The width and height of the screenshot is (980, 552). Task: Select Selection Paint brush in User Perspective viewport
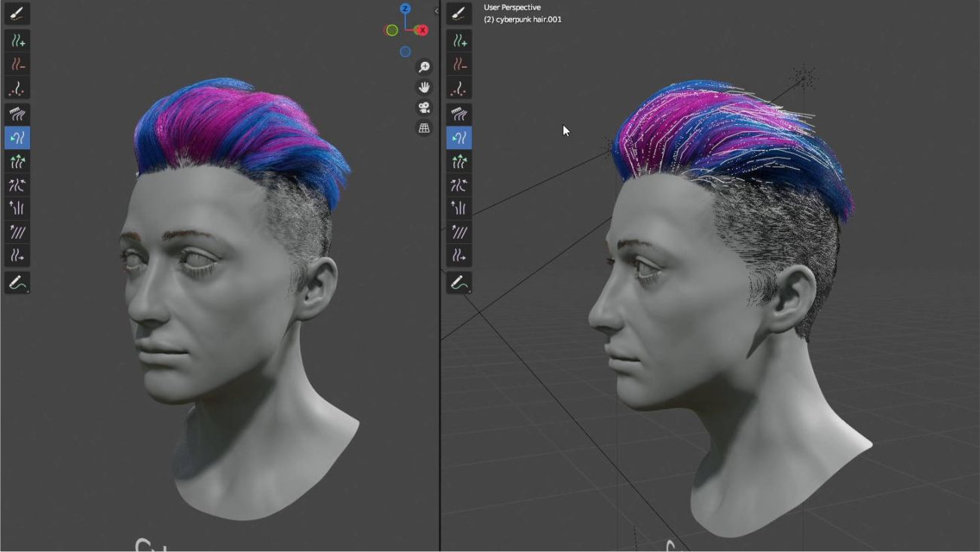(459, 13)
